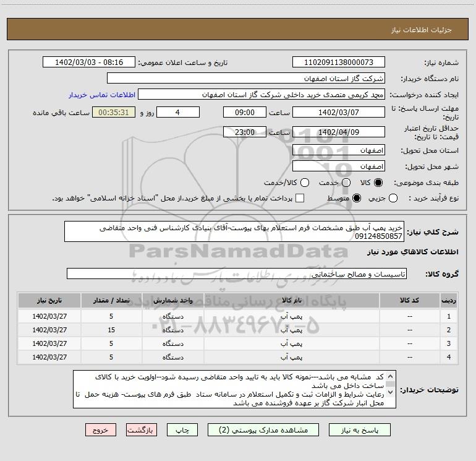This screenshot has width=476, height=461.
Task: Click the request creator name field
Action: [x=261, y=95]
